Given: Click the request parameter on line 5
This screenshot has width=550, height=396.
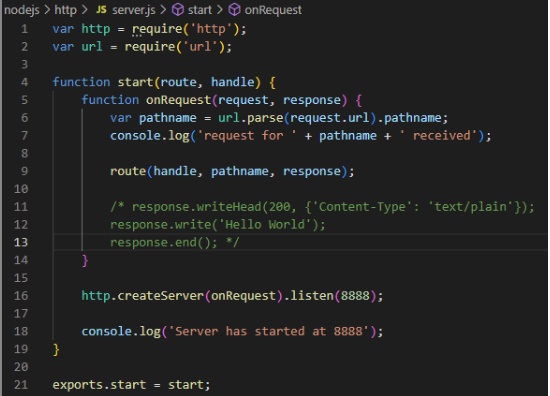Looking at the screenshot, I should pyautogui.click(x=243, y=100).
